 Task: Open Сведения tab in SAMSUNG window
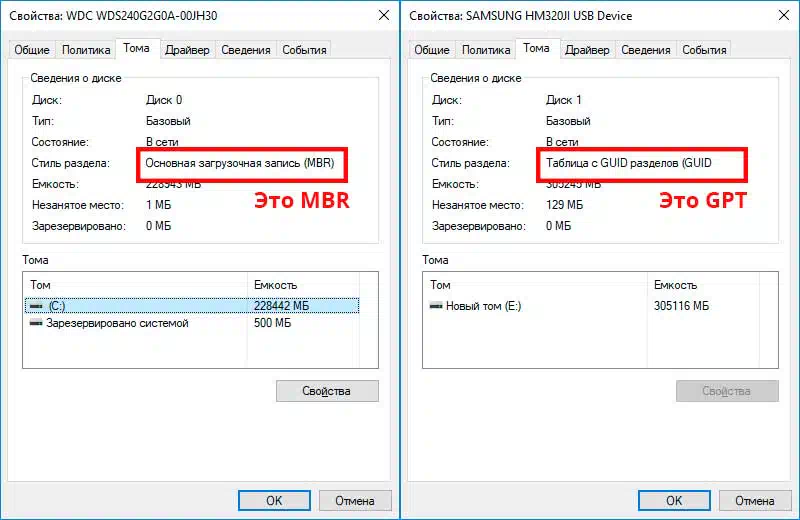(x=645, y=50)
